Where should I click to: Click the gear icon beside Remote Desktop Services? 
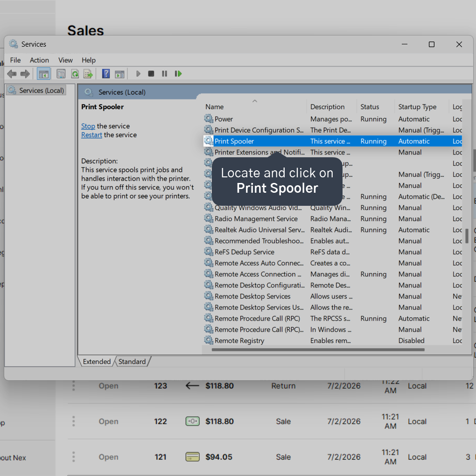209,296
